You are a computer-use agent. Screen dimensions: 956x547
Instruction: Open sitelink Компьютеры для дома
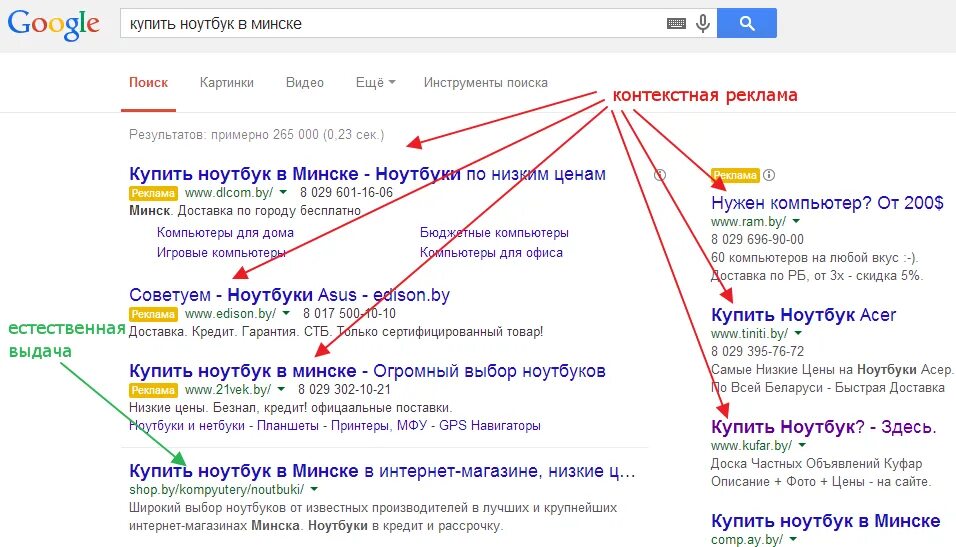(225, 232)
